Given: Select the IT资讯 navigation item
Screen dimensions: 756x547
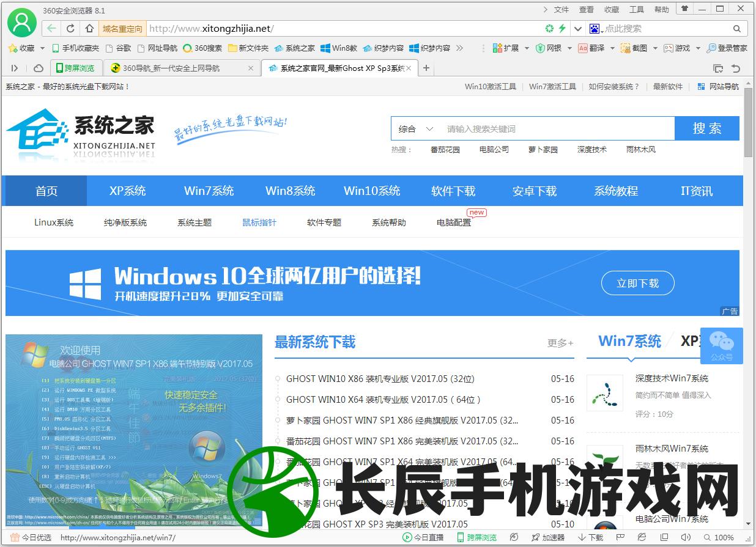Looking at the screenshot, I should pos(697,191).
